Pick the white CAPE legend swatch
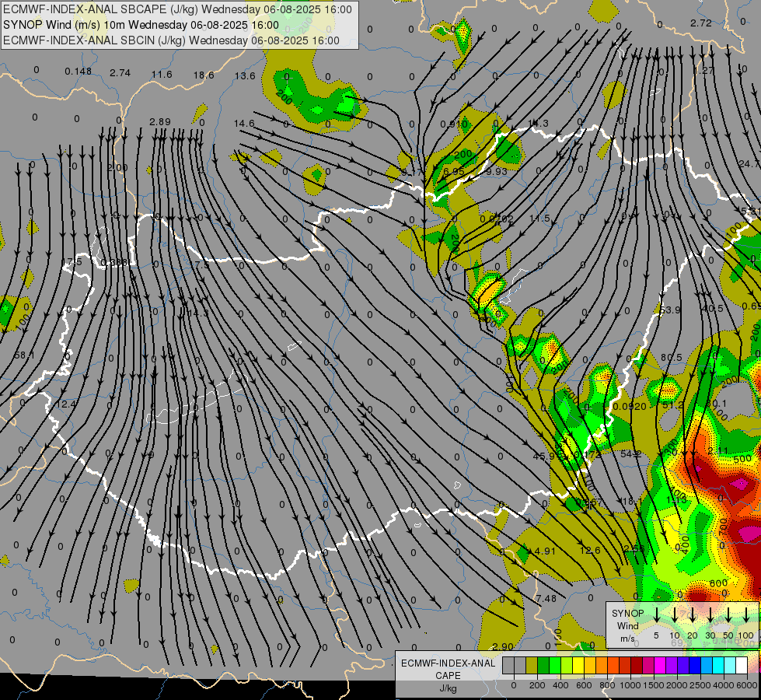This screenshot has height=700, width=761. [x=741, y=666]
